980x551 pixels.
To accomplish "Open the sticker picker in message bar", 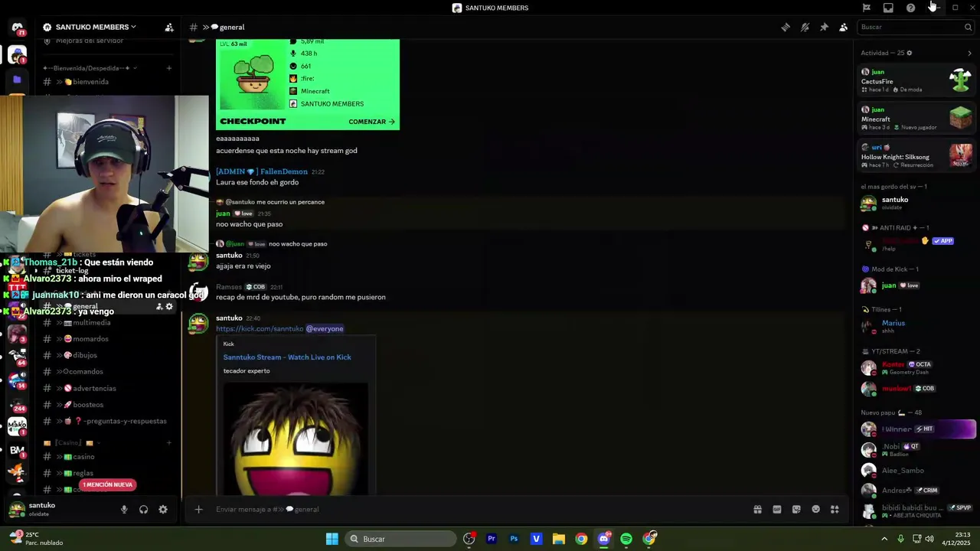I will point(796,510).
